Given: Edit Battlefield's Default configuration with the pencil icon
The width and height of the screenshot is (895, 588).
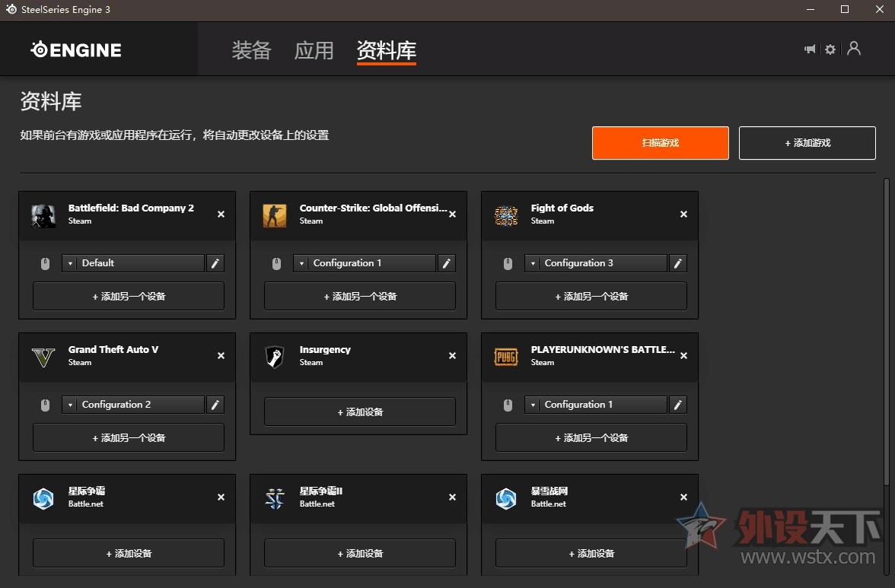Looking at the screenshot, I should pyautogui.click(x=215, y=263).
